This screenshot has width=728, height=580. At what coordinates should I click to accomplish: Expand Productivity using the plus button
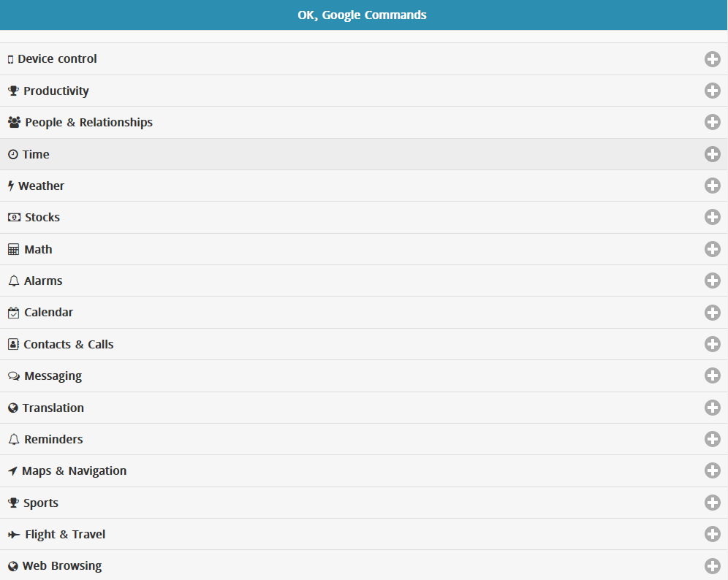pos(712,91)
